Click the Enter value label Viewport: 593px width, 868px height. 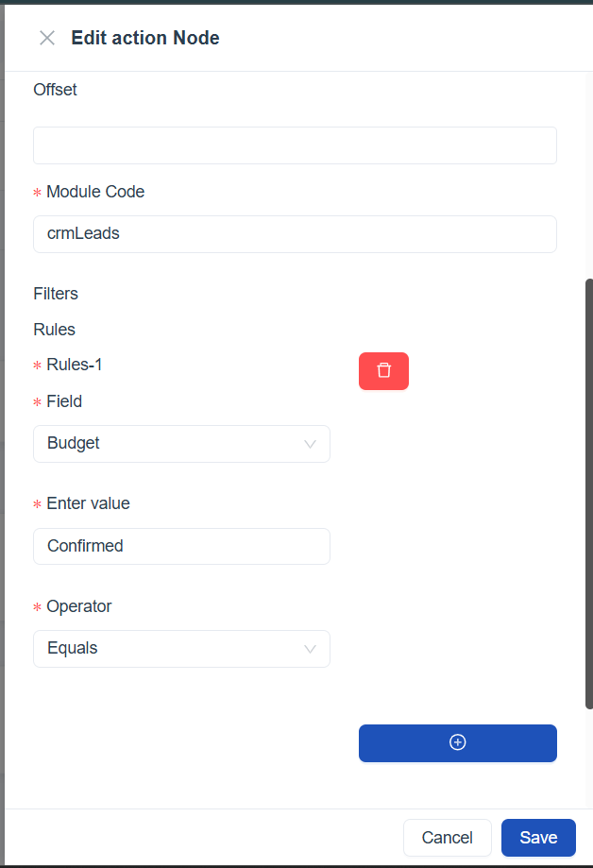coord(88,503)
